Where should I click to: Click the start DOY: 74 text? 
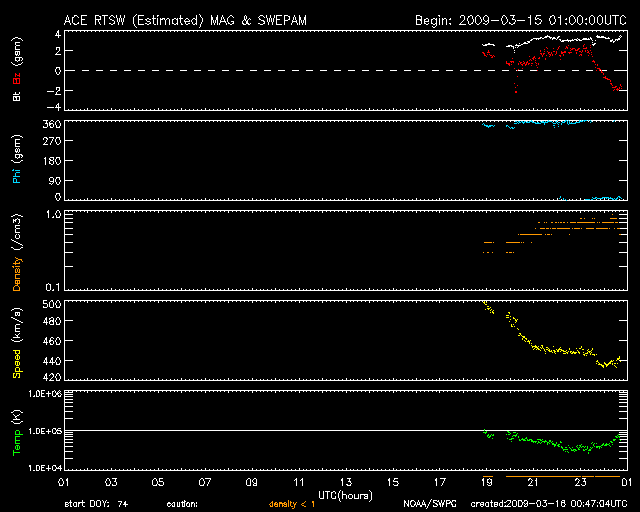(96, 504)
